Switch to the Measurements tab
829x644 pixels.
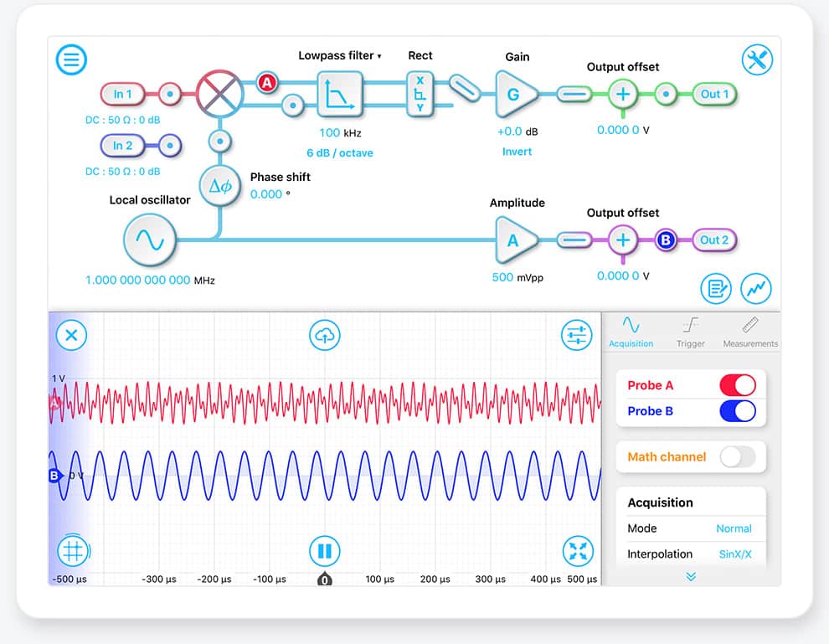click(749, 332)
